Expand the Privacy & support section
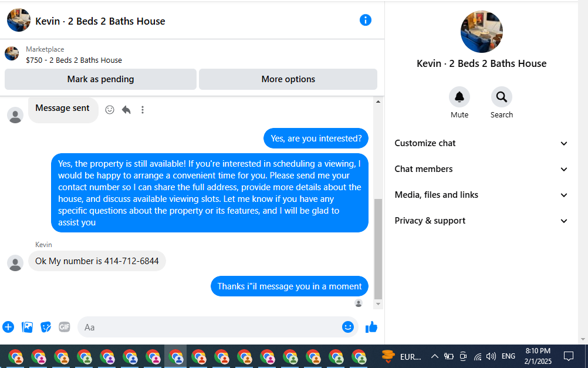Viewport: 588px width, 368px height. (481, 221)
